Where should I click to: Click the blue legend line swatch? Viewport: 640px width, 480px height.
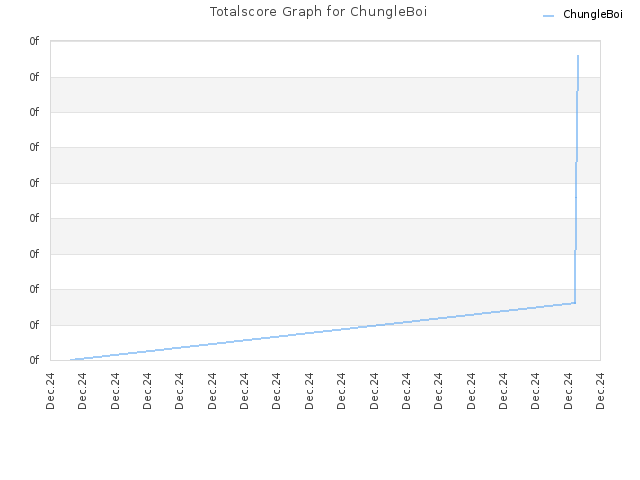click(548, 16)
